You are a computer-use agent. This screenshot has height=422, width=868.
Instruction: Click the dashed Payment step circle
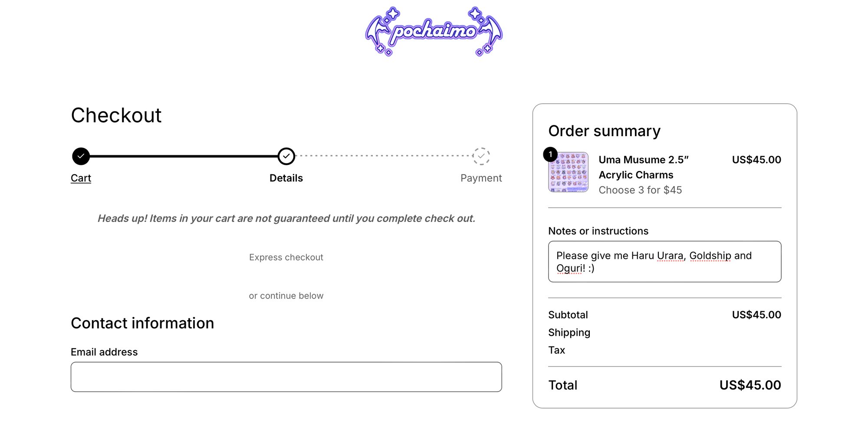pyautogui.click(x=481, y=156)
